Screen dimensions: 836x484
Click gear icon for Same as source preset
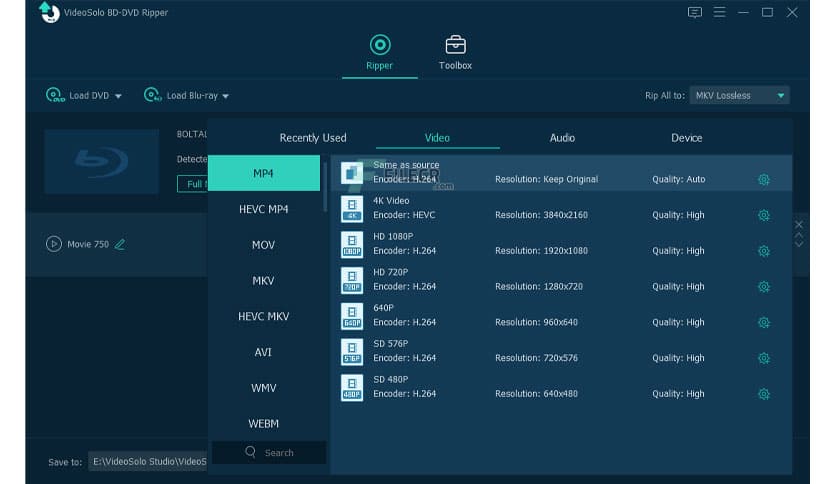tap(763, 180)
